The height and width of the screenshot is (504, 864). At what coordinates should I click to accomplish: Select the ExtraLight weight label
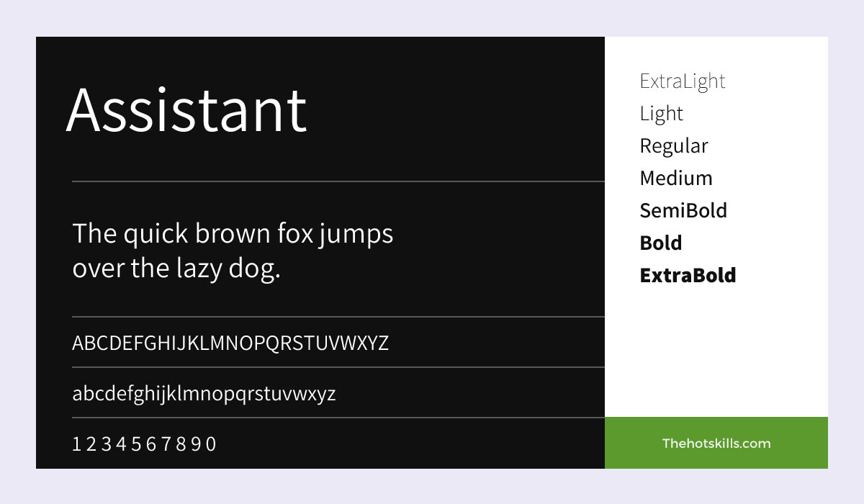(x=683, y=81)
